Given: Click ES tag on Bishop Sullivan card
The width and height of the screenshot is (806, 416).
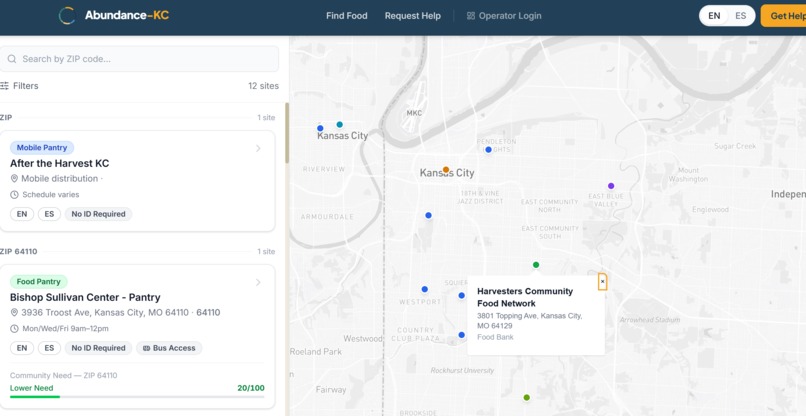Looking at the screenshot, I should point(49,348).
